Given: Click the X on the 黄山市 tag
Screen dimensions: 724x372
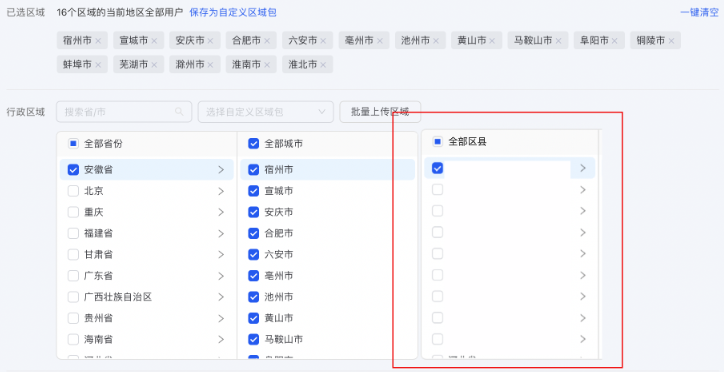Looking at the screenshot, I should pyautogui.click(x=492, y=41).
